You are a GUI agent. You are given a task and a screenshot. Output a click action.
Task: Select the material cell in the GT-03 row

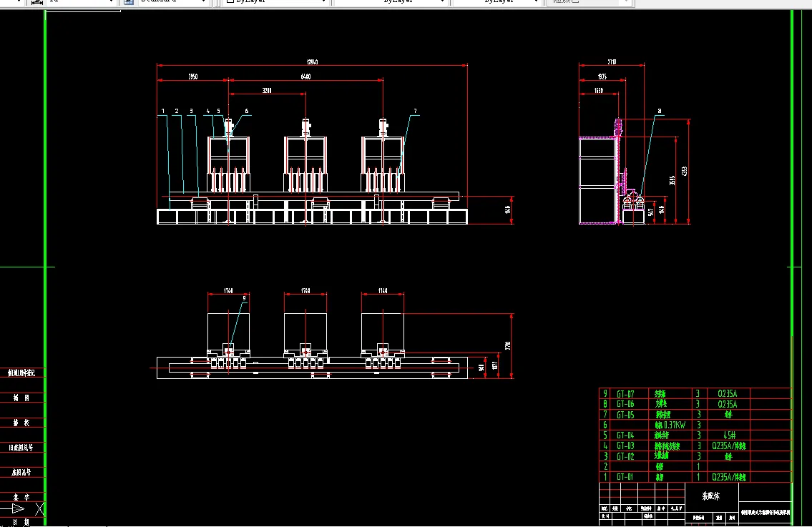[728, 445]
